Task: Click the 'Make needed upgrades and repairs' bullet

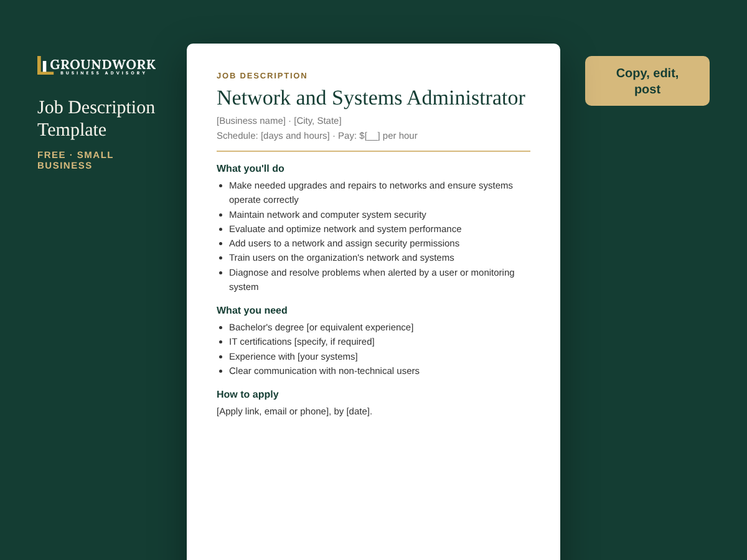Action: 372,192
